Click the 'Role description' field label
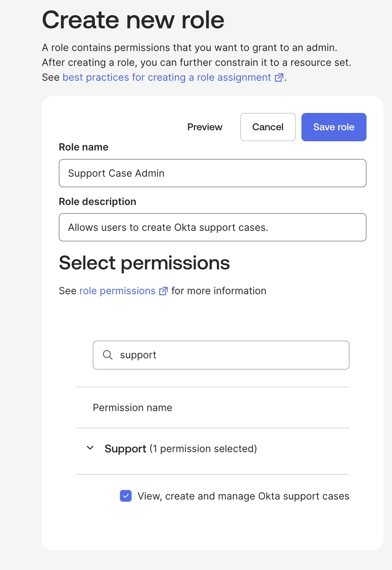This screenshot has height=570, width=392. click(97, 201)
